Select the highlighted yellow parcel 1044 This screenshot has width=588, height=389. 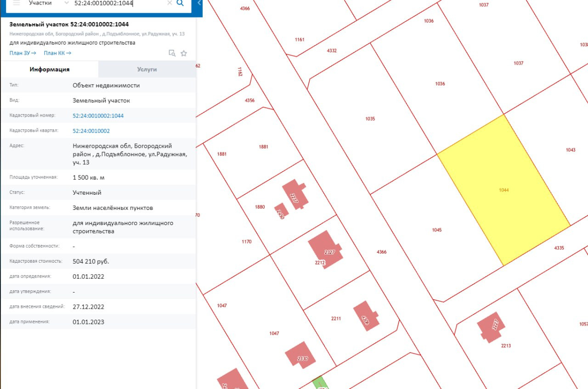click(x=503, y=190)
